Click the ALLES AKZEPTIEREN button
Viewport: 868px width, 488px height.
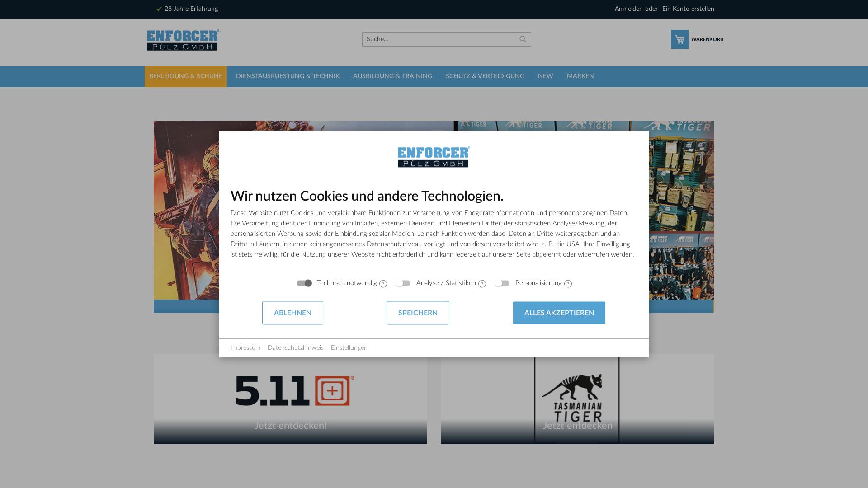pos(559,313)
